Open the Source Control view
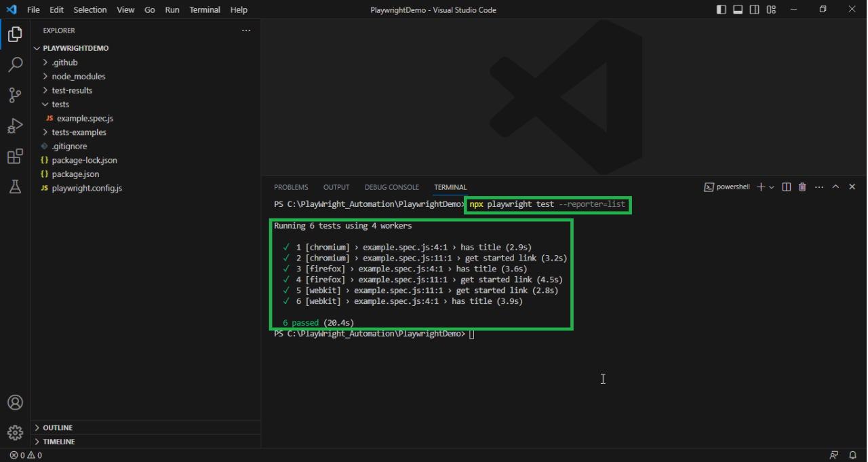 15,95
